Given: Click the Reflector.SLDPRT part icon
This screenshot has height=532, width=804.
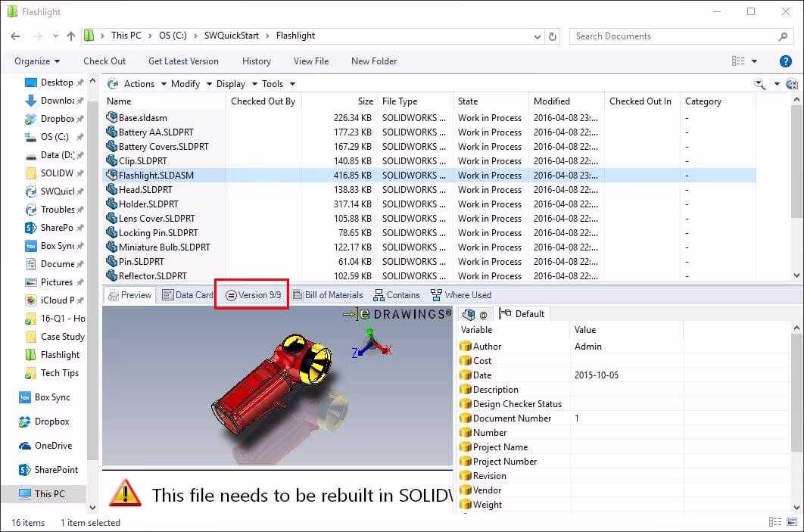Looking at the screenshot, I should point(111,275).
